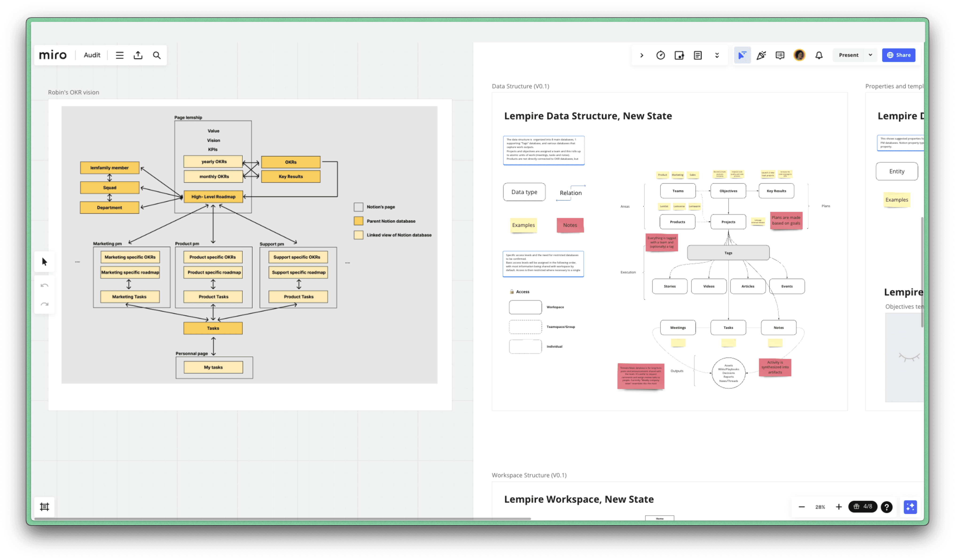This screenshot has height=560, width=955.
Task: Click the blue Share button
Action: tap(898, 55)
